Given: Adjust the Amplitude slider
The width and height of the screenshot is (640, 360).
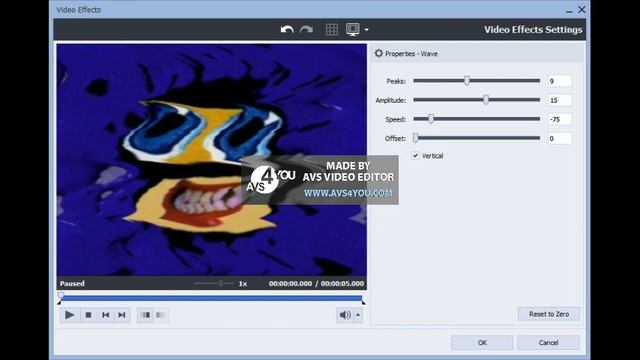Looking at the screenshot, I should 486,100.
